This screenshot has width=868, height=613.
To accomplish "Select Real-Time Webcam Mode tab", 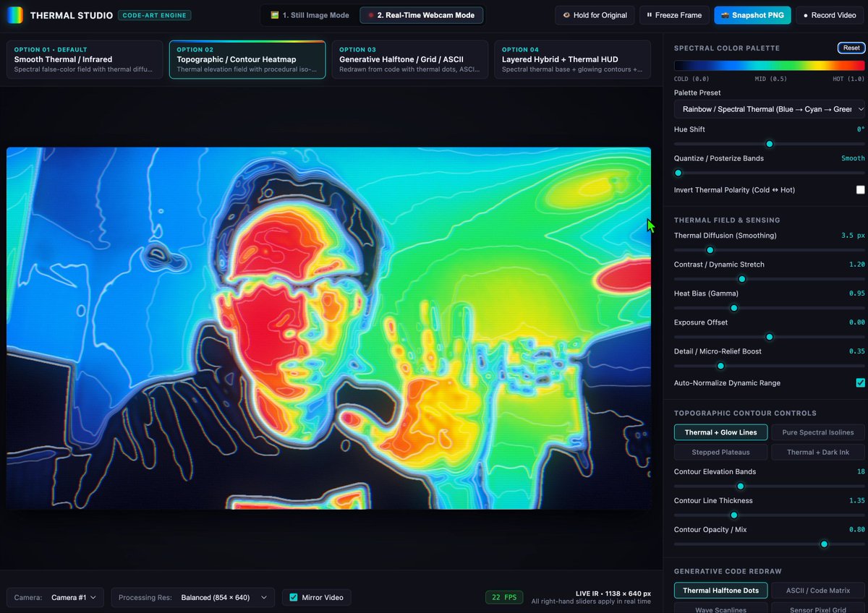I will [421, 15].
